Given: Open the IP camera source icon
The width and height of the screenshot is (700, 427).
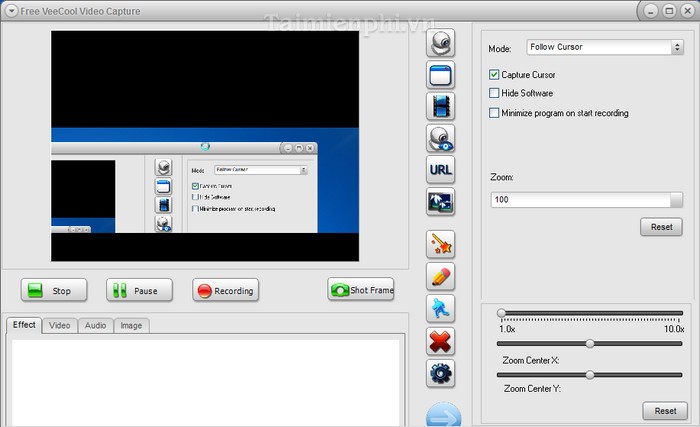Looking at the screenshot, I should 440,138.
